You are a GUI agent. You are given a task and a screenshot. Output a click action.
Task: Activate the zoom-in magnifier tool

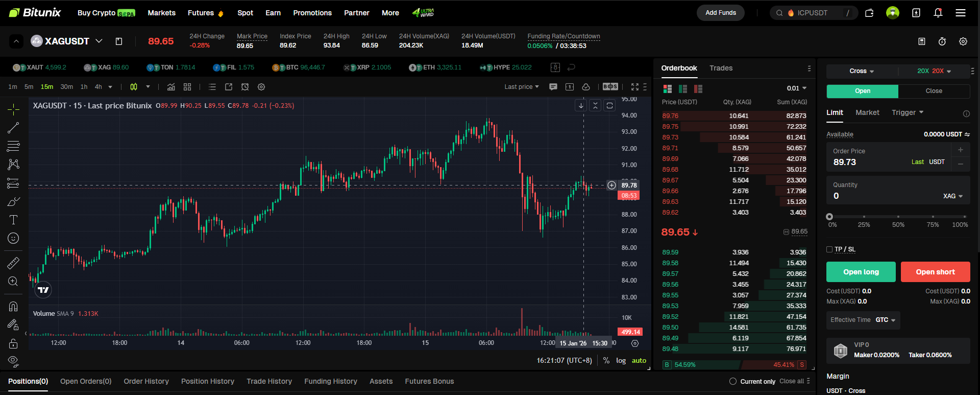(x=13, y=282)
